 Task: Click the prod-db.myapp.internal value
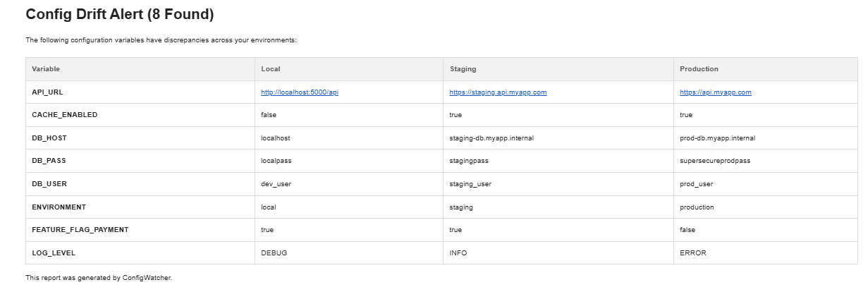pos(717,138)
